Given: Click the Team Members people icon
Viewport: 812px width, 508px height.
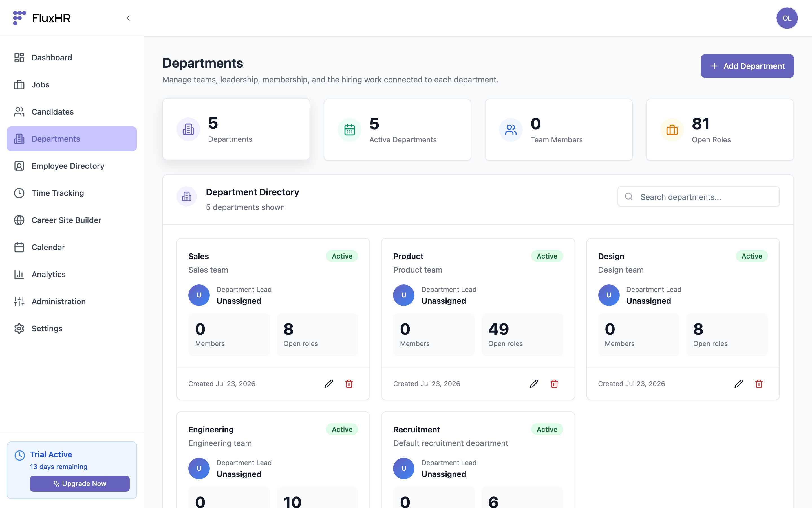Looking at the screenshot, I should click(x=511, y=130).
